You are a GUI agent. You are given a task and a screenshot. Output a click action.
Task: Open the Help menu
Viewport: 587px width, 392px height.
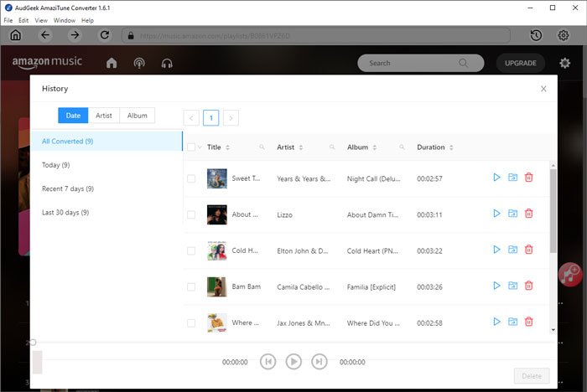click(87, 20)
